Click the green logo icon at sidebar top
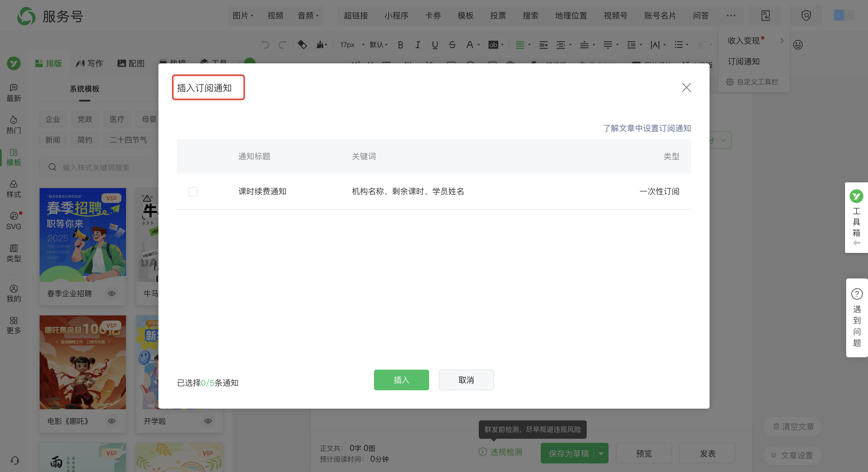868x472 pixels. coord(13,63)
